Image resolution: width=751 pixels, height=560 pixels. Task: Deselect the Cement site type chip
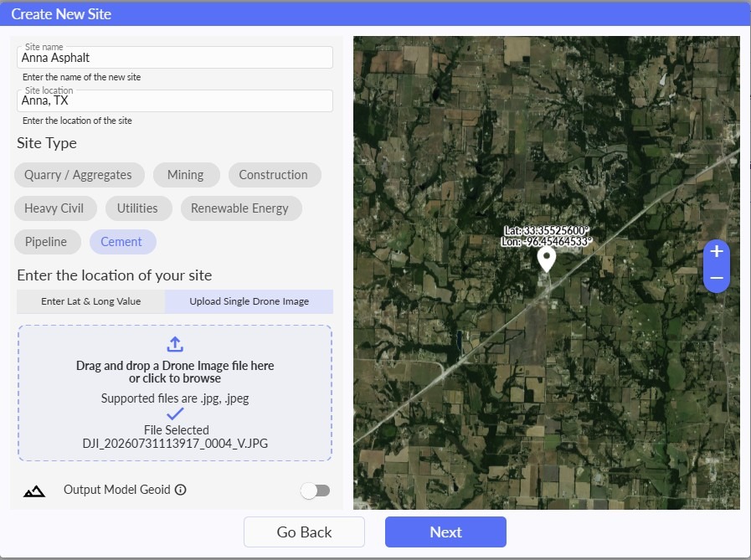click(x=122, y=242)
